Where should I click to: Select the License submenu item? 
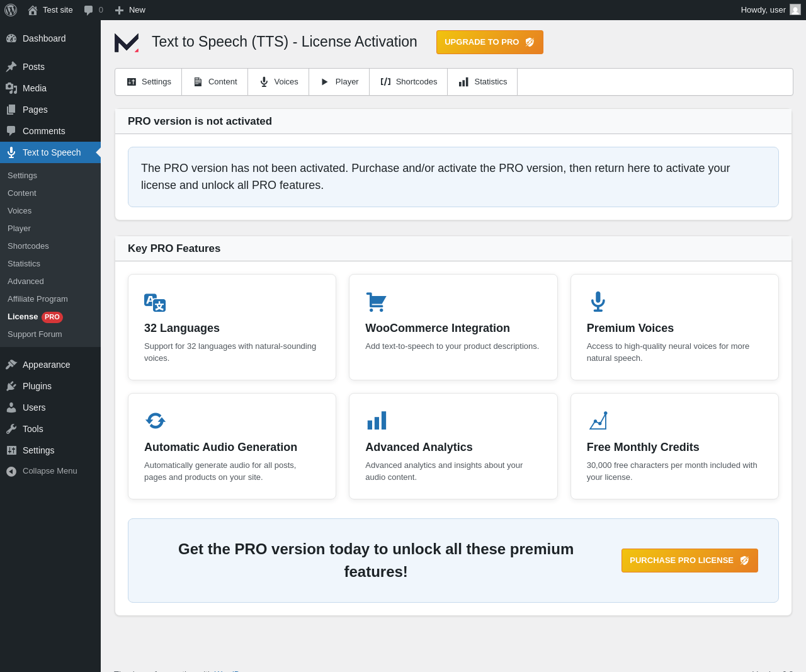click(x=23, y=317)
